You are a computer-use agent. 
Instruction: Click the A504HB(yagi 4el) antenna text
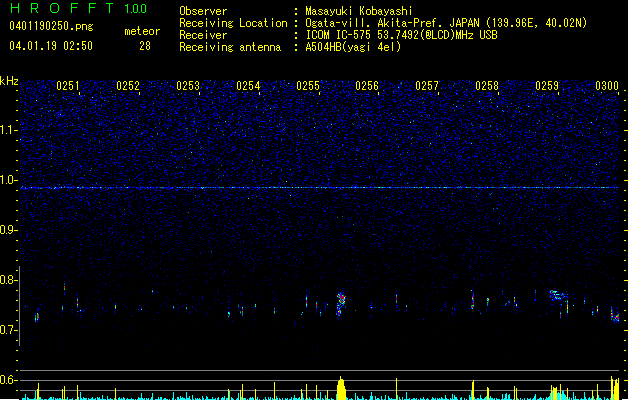coord(353,47)
